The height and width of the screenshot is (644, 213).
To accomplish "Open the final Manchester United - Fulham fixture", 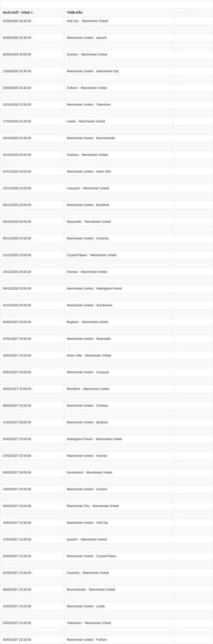I will pyautogui.click(x=87, y=640).
